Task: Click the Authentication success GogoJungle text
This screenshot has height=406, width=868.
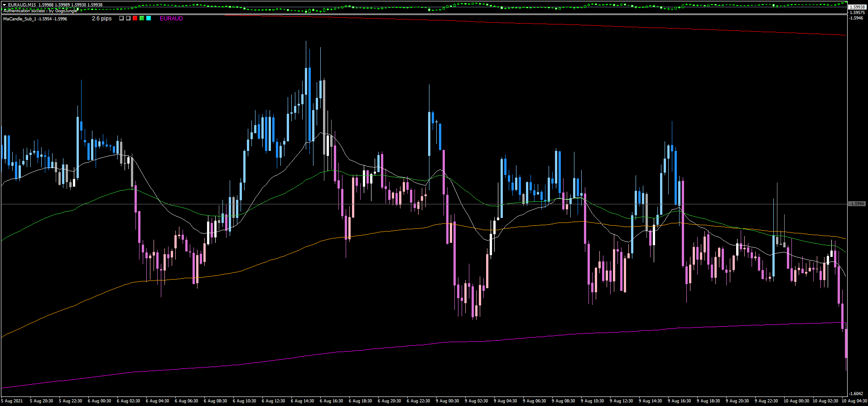Action: tap(40, 10)
